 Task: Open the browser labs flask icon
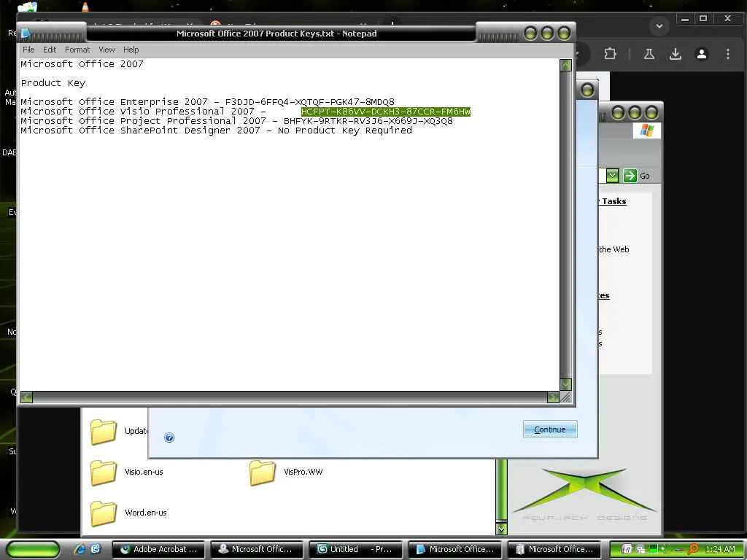click(649, 54)
